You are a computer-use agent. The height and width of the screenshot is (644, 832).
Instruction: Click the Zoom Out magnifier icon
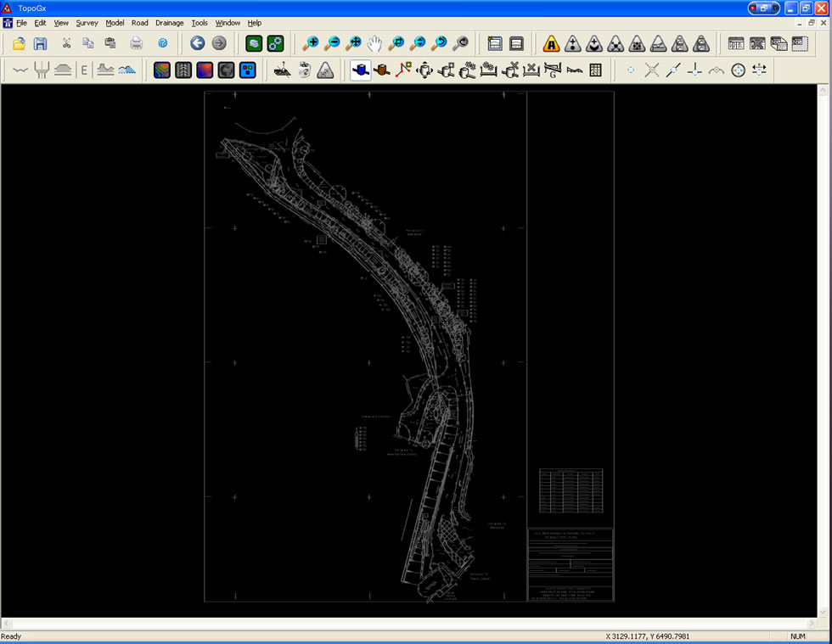point(332,43)
